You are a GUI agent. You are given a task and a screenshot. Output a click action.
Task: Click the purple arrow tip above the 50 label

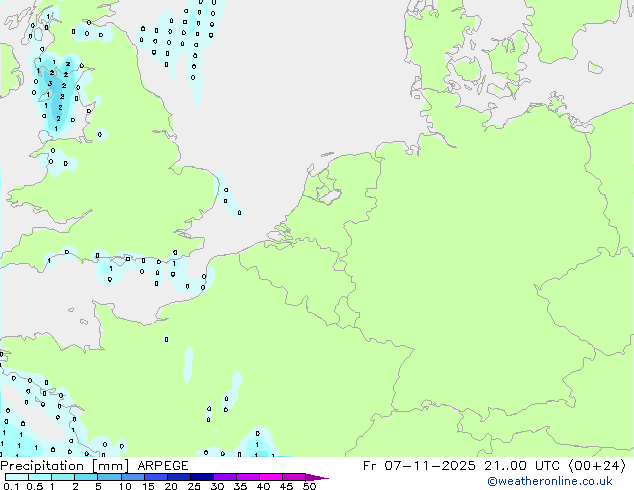(317, 478)
